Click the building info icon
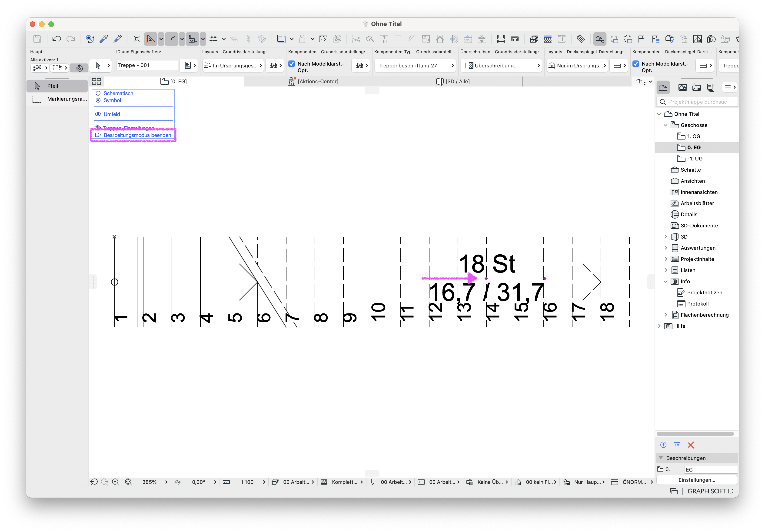 click(712, 39)
